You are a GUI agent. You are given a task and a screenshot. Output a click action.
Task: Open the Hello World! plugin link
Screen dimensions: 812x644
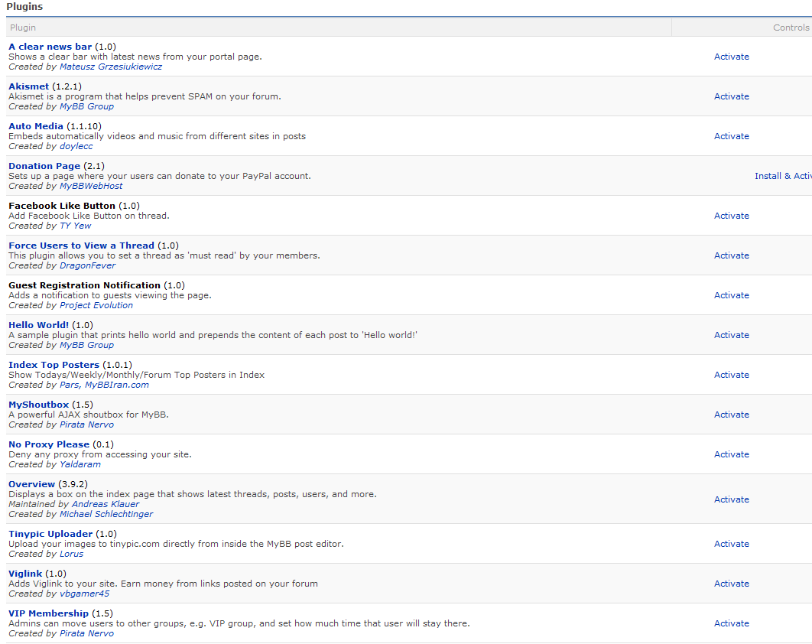(38, 325)
